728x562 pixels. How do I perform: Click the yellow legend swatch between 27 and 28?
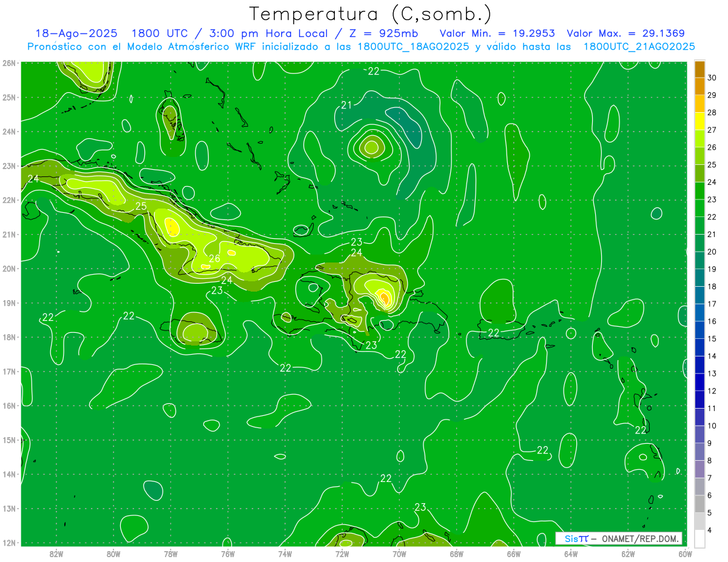(x=700, y=121)
